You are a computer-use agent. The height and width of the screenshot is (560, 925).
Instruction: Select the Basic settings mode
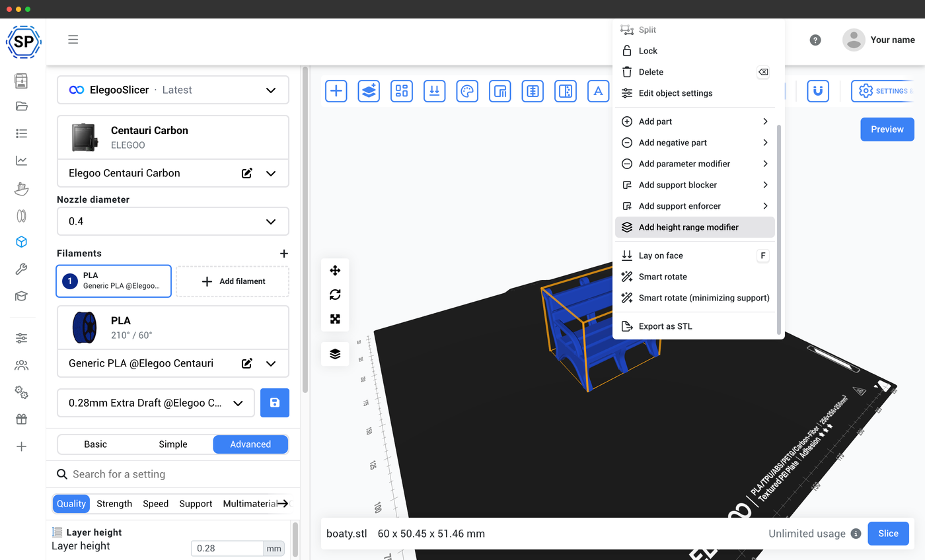(96, 444)
